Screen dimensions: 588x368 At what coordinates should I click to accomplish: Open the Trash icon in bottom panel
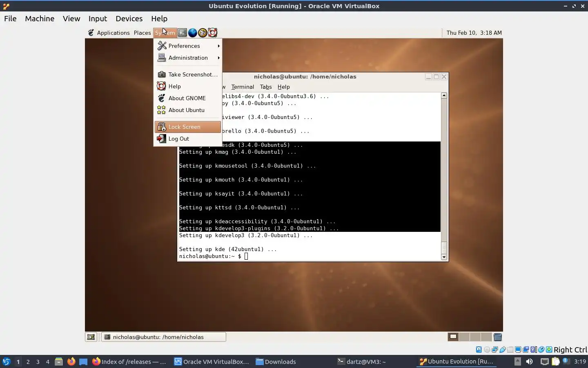pos(497,337)
